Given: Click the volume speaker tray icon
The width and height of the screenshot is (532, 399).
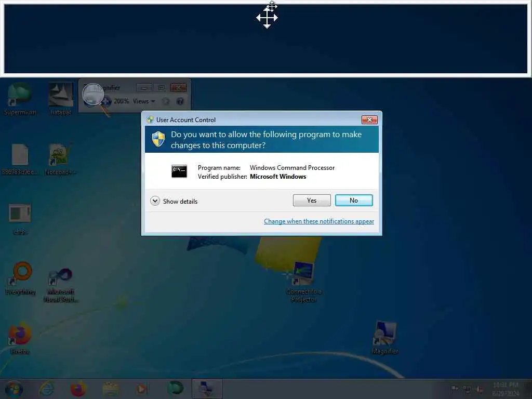Looking at the screenshot, I should tap(479, 390).
